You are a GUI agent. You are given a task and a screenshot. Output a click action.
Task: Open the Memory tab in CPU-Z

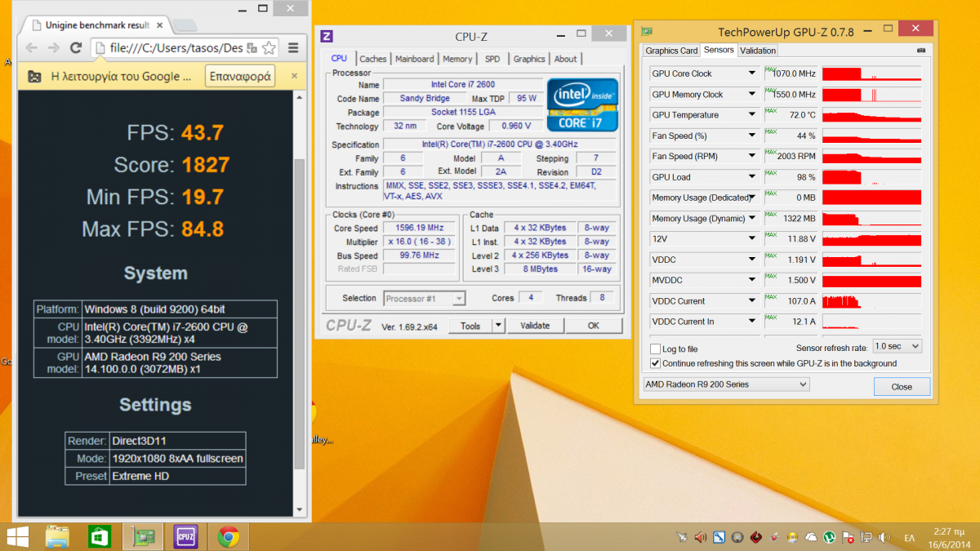point(457,59)
